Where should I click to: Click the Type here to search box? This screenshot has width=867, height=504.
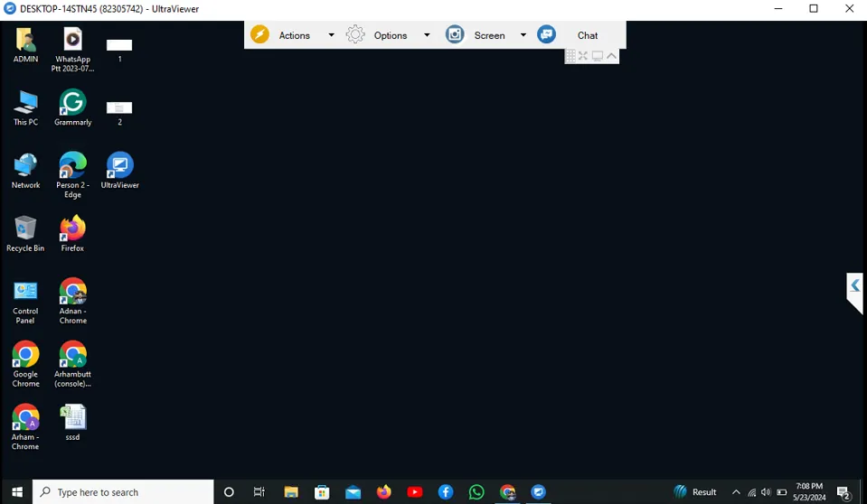(x=123, y=492)
